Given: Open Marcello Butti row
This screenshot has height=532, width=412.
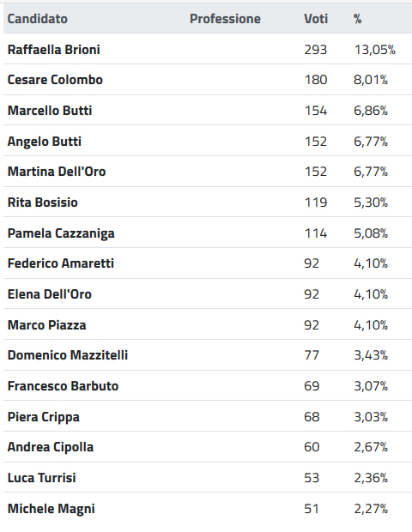Looking at the screenshot, I should 208,111.
